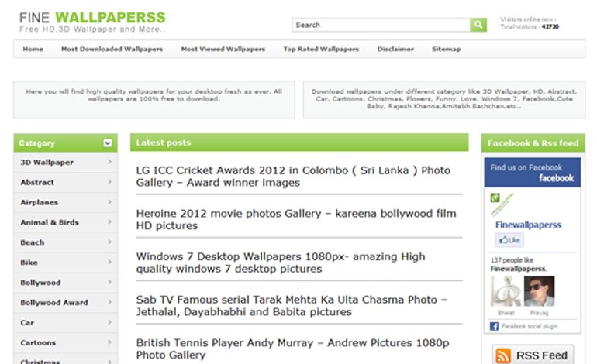Select the Cartoons category
Screen dimensions: 597x364
pyautogui.click(x=38, y=342)
